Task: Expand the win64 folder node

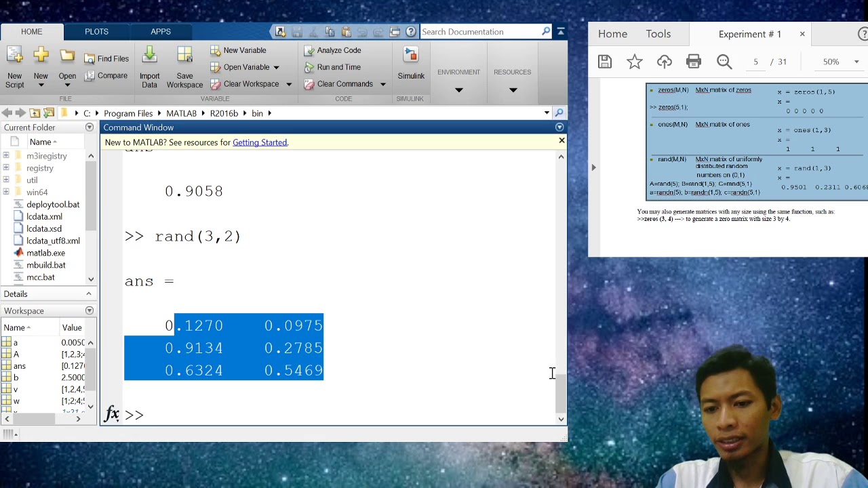Action: [x=6, y=192]
